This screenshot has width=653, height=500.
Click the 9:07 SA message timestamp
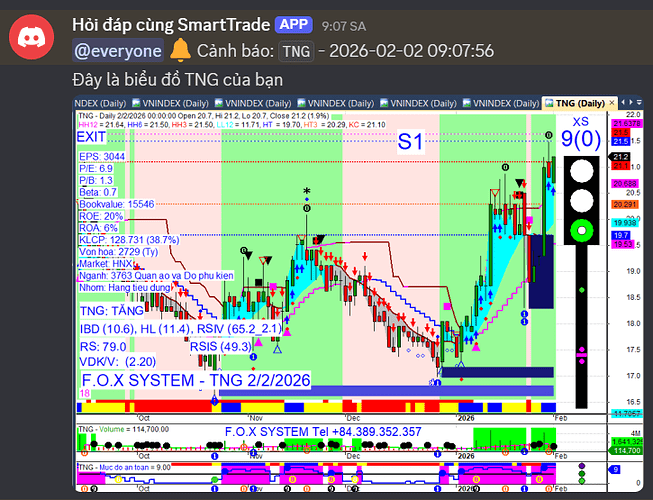[344, 27]
